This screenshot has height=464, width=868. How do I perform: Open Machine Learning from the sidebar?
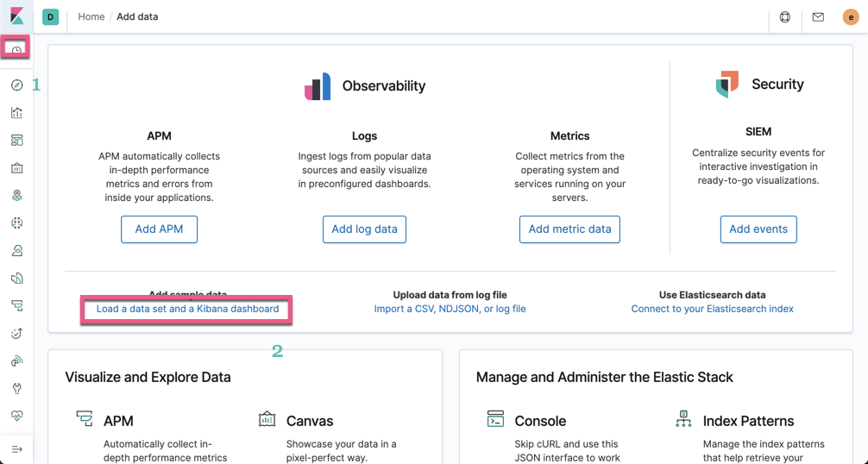[16, 223]
